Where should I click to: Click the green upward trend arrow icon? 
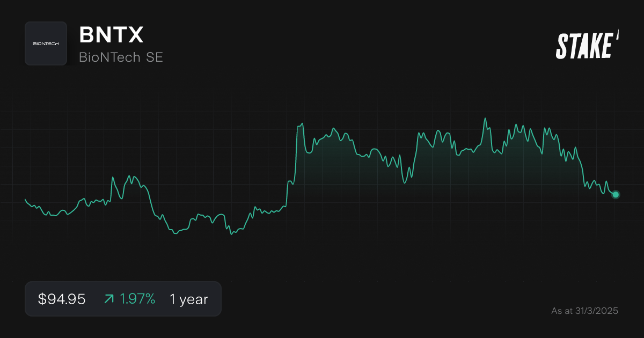coord(108,298)
